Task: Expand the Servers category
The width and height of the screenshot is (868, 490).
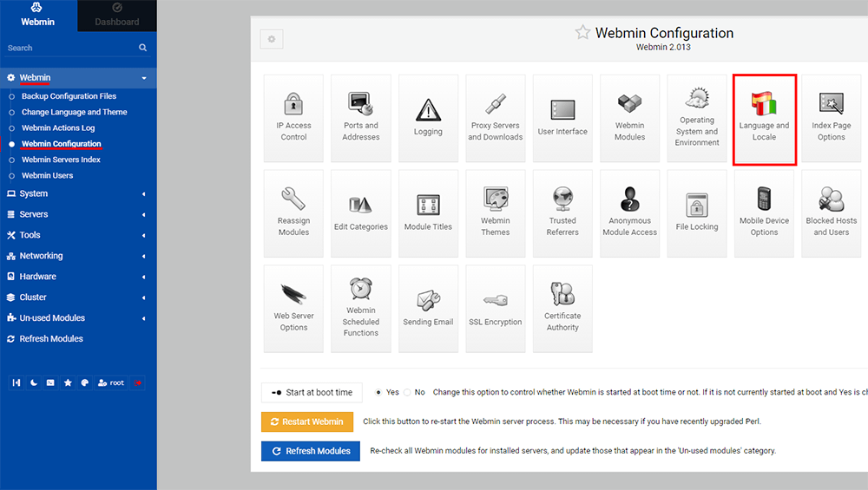Action: click(x=78, y=214)
